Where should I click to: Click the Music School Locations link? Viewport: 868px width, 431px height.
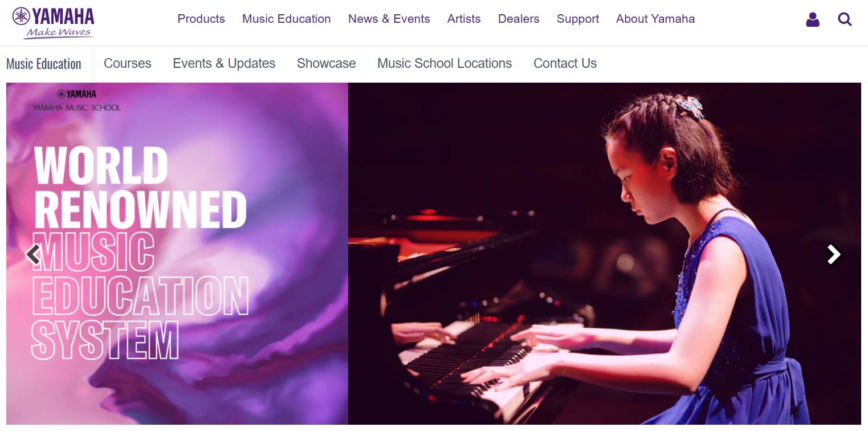[x=445, y=63]
